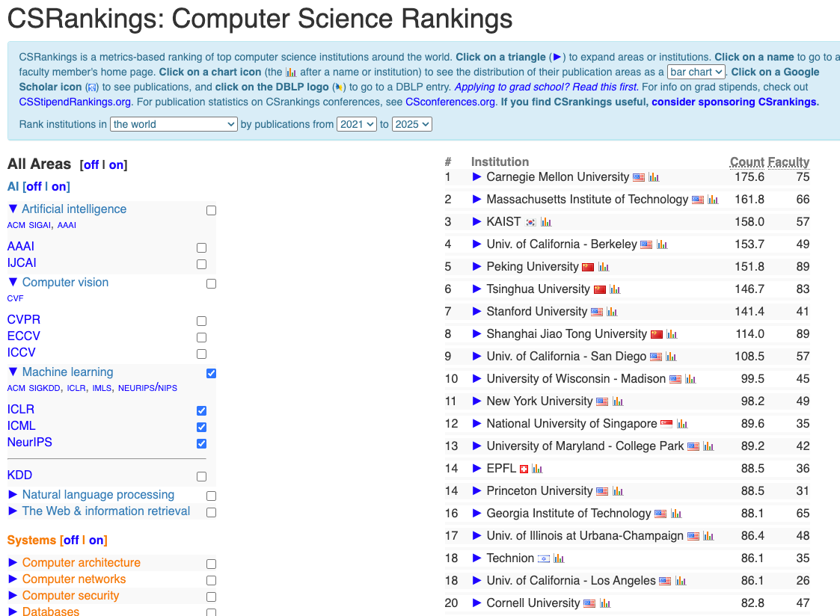This screenshot has width=840, height=616.
Task: Turn Systems areas off
Action: click(71, 540)
